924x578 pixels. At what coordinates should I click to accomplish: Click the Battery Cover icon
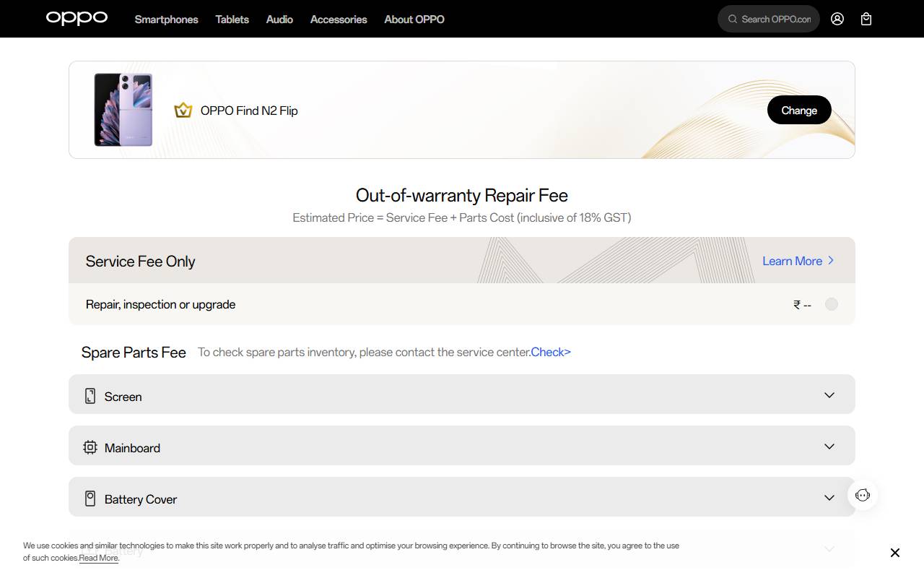[90, 497]
